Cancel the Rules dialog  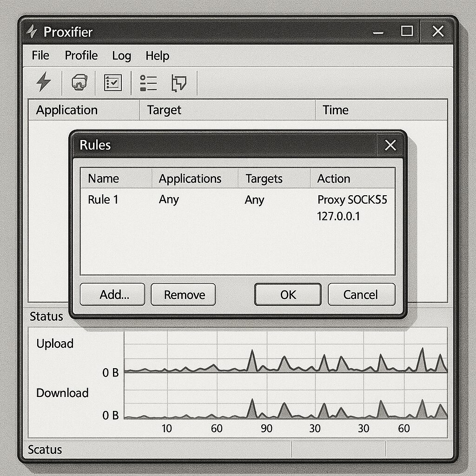(x=362, y=294)
